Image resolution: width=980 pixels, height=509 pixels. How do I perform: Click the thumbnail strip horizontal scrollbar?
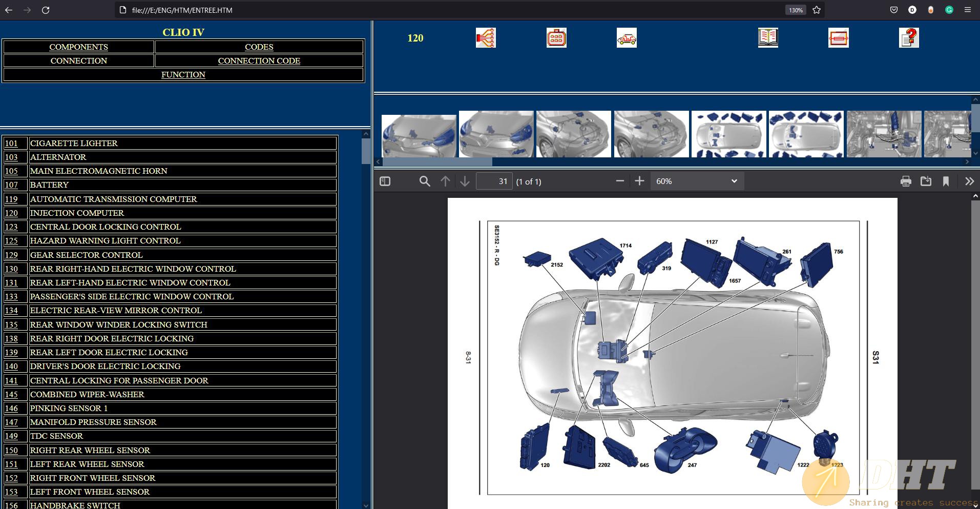437,162
